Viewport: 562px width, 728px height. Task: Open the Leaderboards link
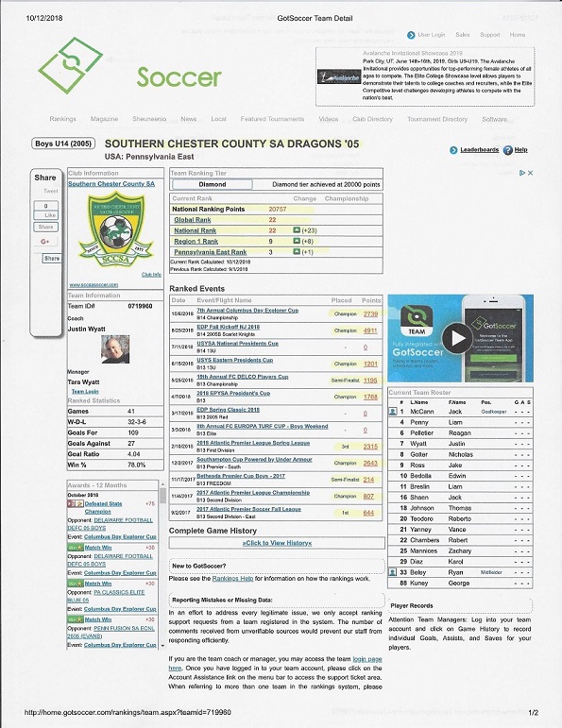click(x=479, y=150)
